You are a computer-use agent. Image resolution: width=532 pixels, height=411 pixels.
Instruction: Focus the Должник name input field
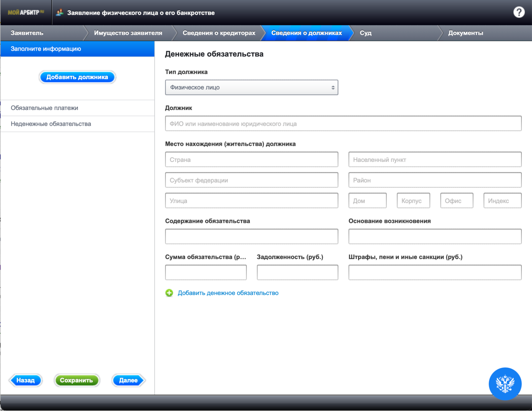[x=343, y=124]
